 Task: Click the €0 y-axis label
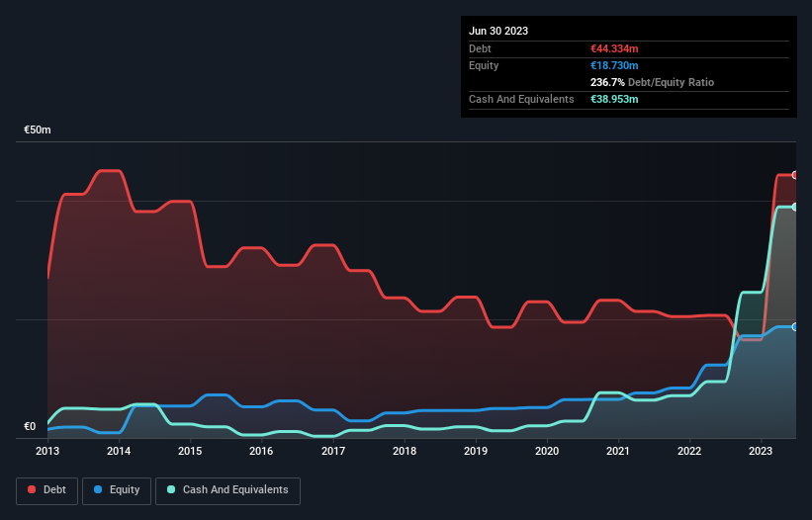point(30,426)
